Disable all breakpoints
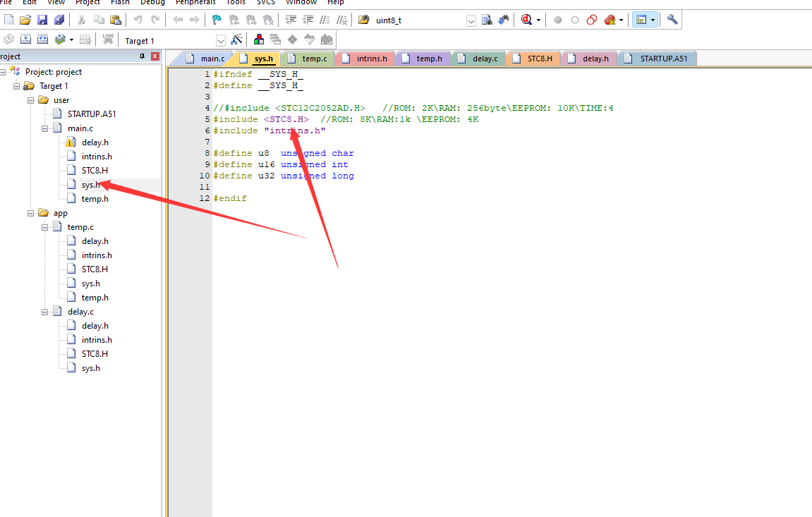The width and height of the screenshot is (812, 517). pos(592,20)
